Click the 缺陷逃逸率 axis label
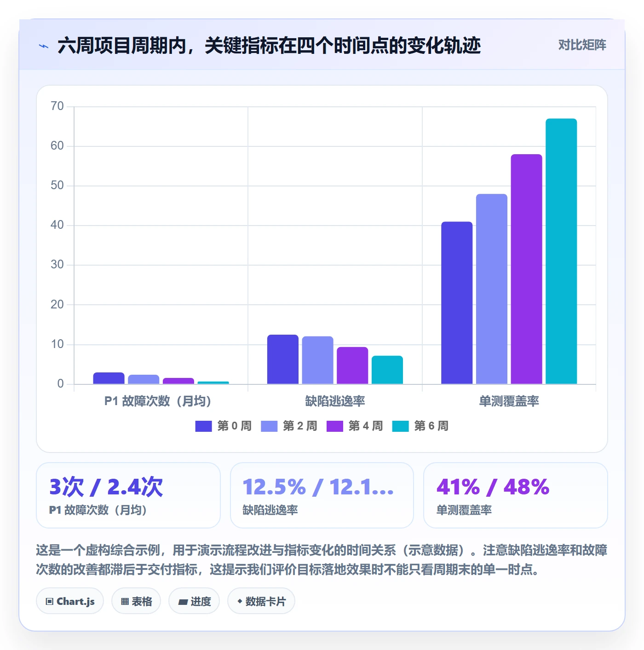 point(335,401)
